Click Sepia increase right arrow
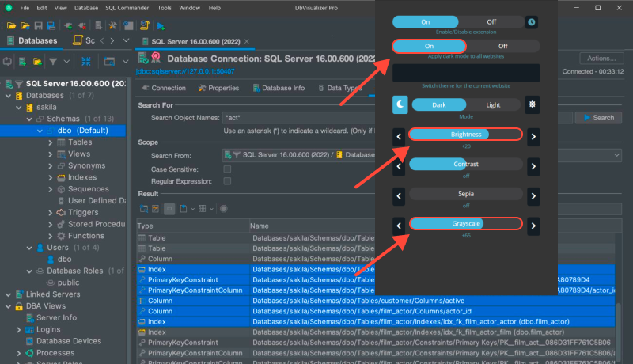633x364 pixels. (x=533, y=196)
